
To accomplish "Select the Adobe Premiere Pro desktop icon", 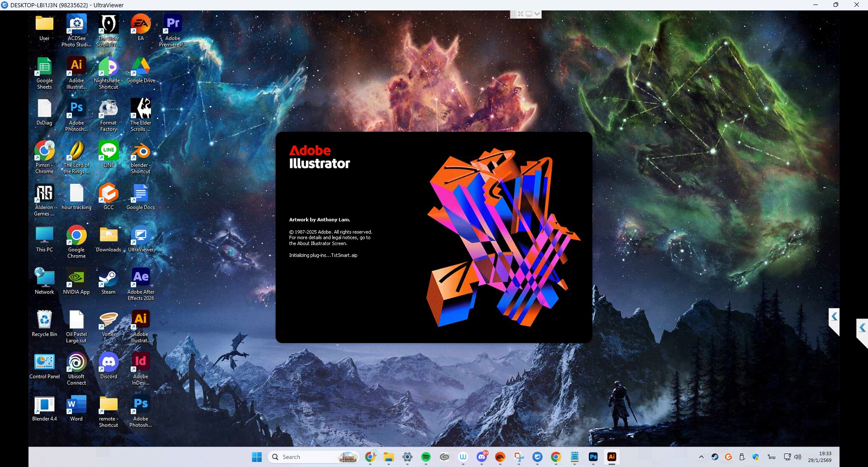I will coord(173,30).
